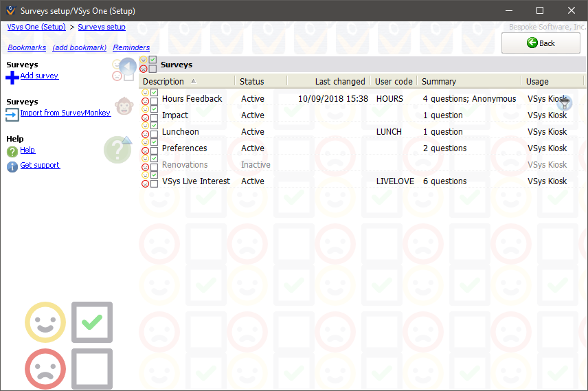Image resolution: width=588 pixels, height=391 pixels.
Task: Click the blue plus Add survey icon
Action: pyautogui.click(x=12, y=77)
